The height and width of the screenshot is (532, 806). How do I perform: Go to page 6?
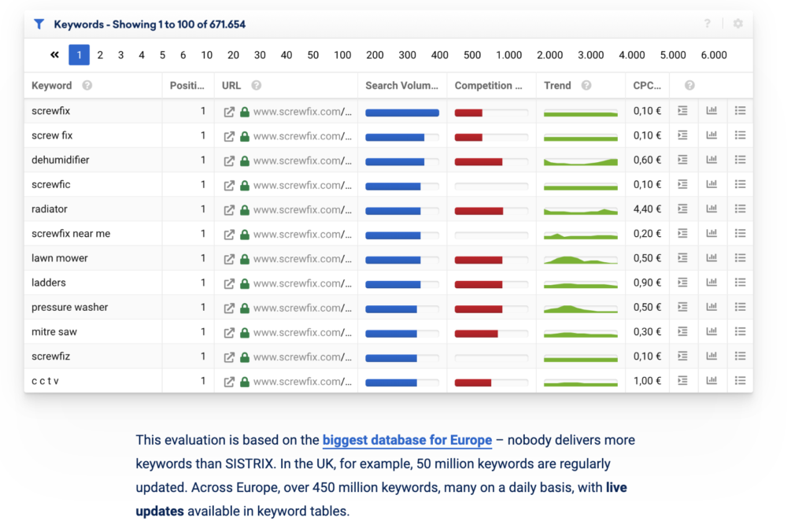183,55
